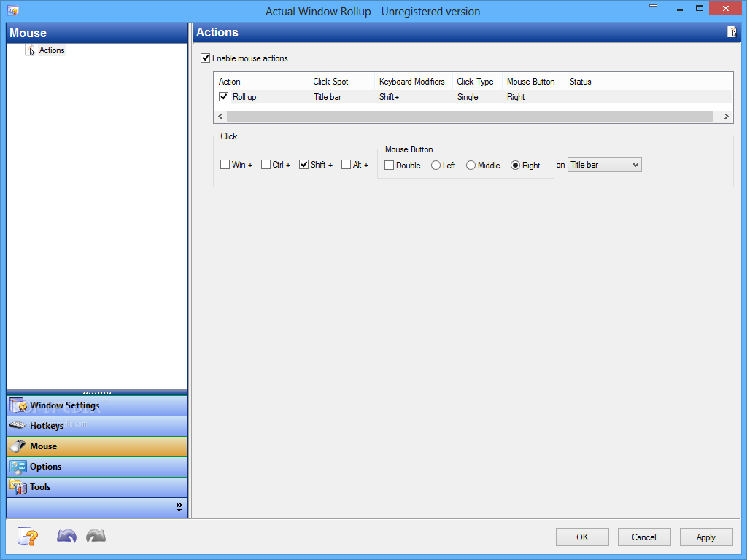Viewport: 747px width, 560px height.
Task: Open the Title bar click spot dropdown
Action: coord(605,165)
